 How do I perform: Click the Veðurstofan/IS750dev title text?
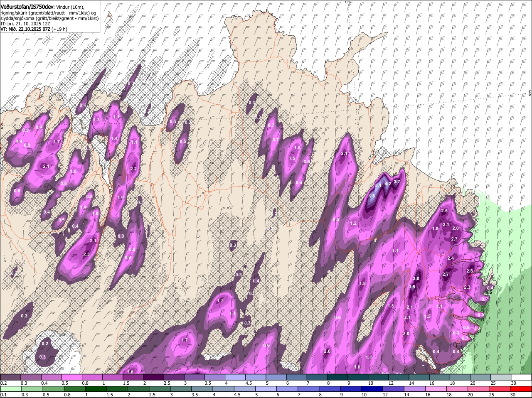point(27,7)
